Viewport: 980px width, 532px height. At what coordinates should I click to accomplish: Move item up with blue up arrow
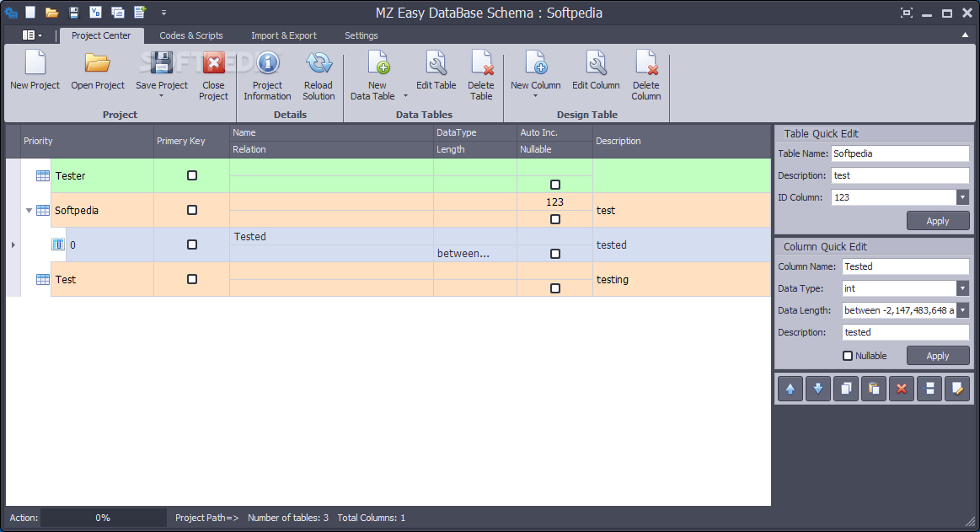tap(790, 389)
